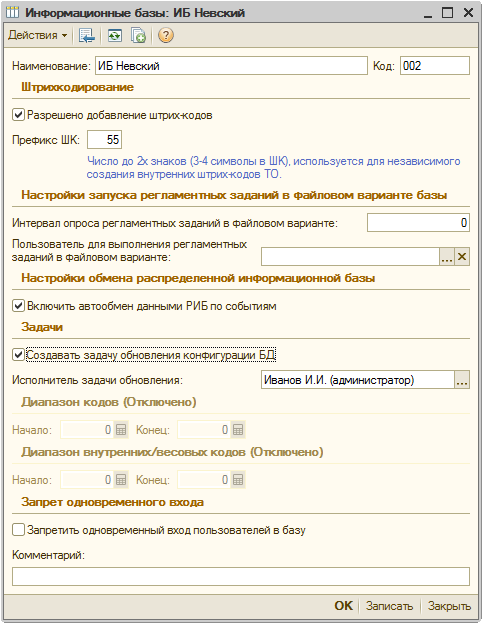Viewport: 482px width, 623px height.
Task: Click into the Наименование input field
Action: (x=231, y=66)
